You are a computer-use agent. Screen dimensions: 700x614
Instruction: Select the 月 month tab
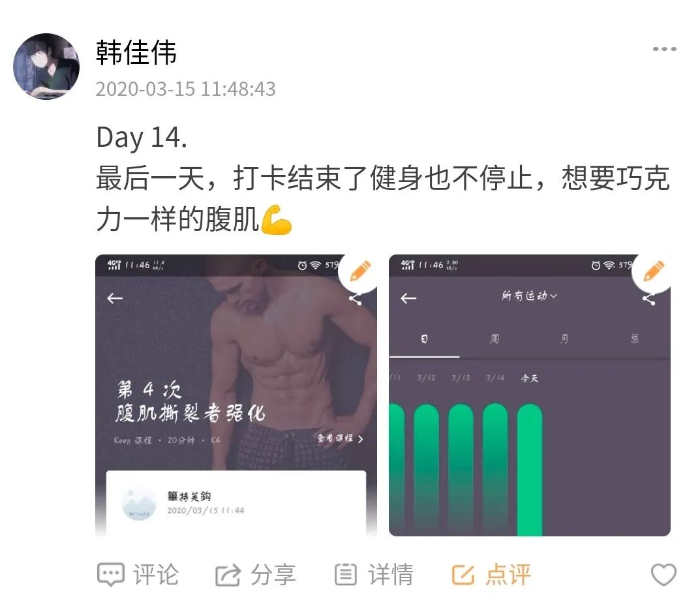point(564,339)
